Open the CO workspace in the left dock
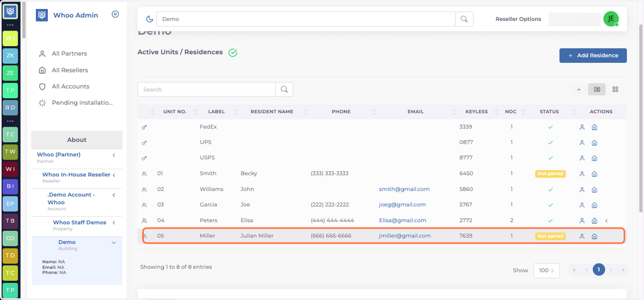 (x=10, y=238)
